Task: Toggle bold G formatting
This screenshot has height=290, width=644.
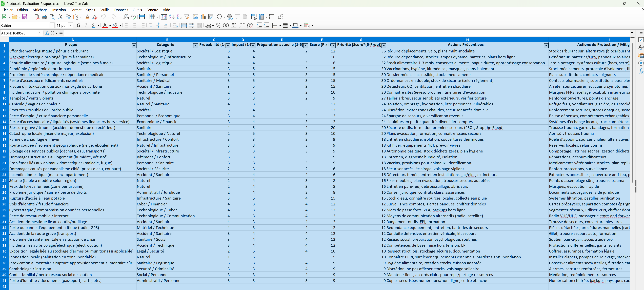Action: pos(78,25)
